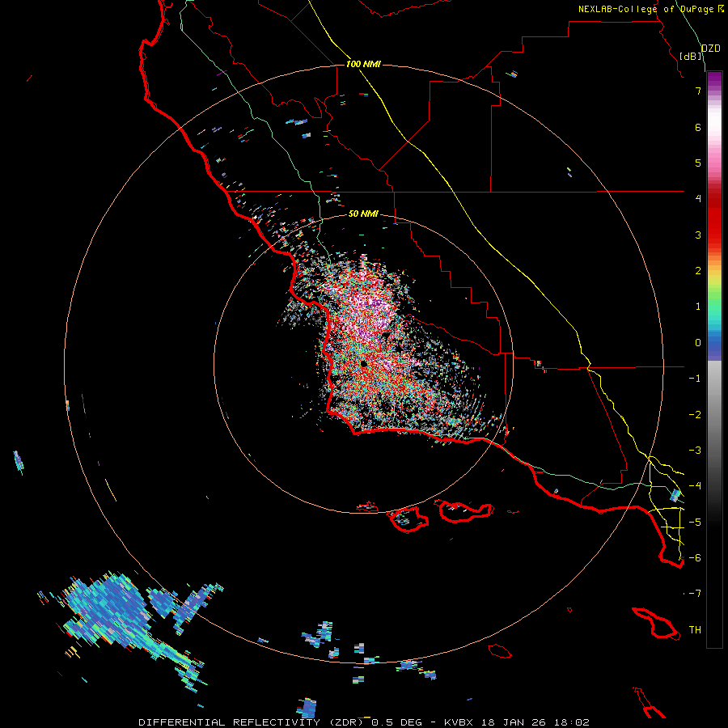Image resolution: width=728 pixels, height=728 pixels.
Task: Click the -3 value on color scale
Action: coord(695,451)
